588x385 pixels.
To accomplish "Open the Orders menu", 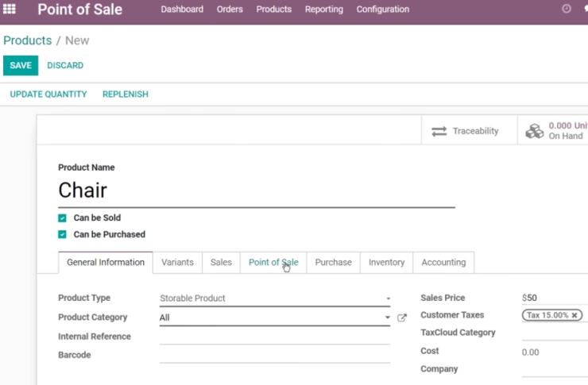I will (x=230, y=10).
